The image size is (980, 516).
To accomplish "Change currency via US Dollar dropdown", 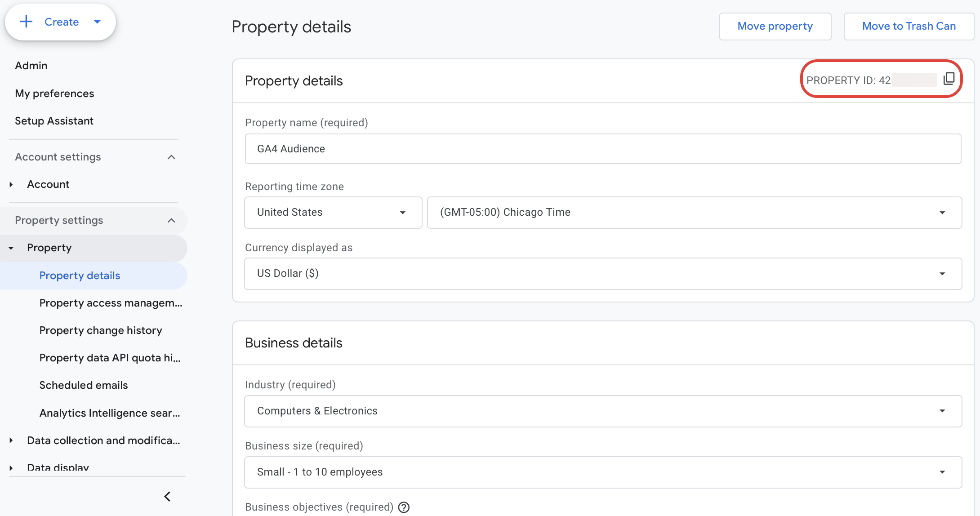I will tap(943, 273).
